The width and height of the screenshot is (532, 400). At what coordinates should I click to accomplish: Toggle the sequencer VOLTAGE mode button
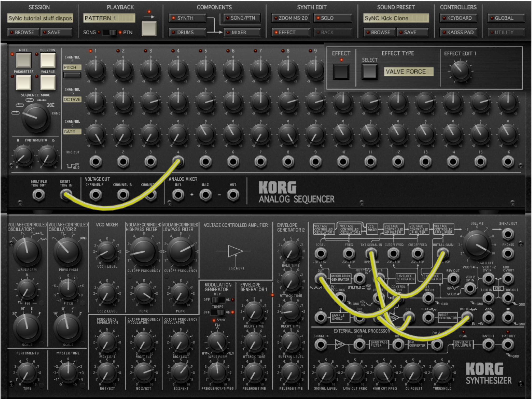[48, 82]
